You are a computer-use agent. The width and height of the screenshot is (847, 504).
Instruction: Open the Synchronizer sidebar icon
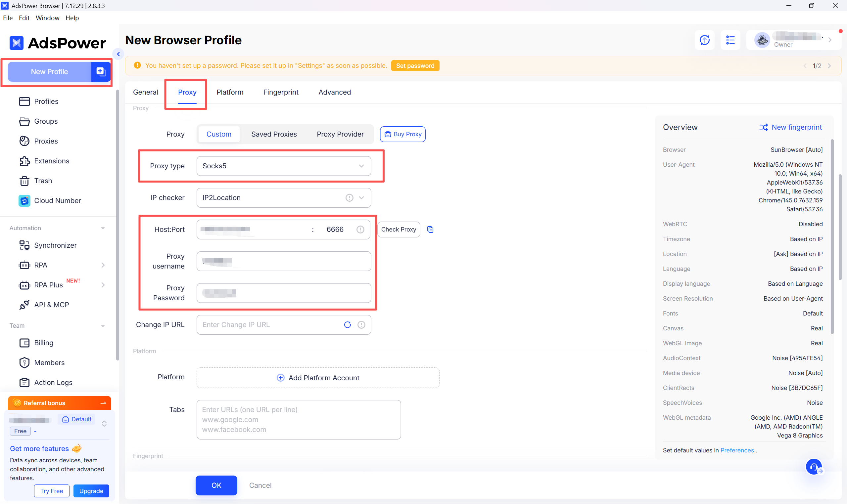click(24, 245)
